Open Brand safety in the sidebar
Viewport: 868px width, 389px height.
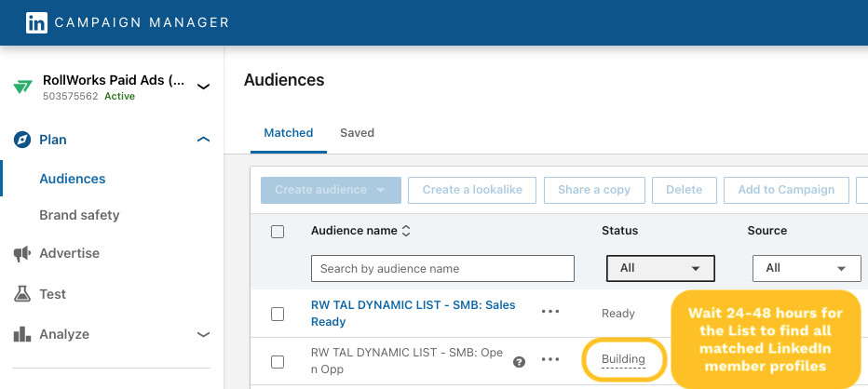point(79,215)
